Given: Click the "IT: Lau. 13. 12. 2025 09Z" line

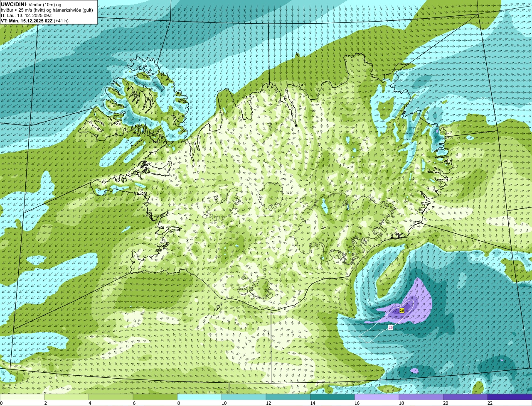Looking at the screenshot, I should pos(26,15).
